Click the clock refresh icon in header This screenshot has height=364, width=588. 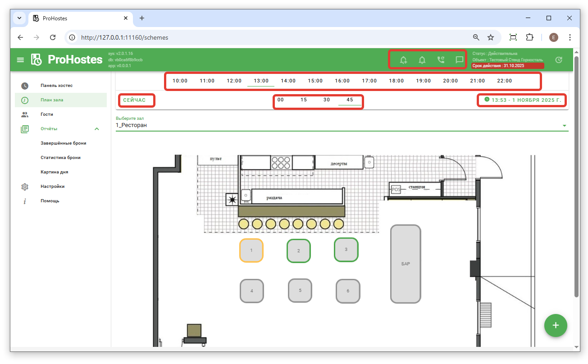(559, 60)
